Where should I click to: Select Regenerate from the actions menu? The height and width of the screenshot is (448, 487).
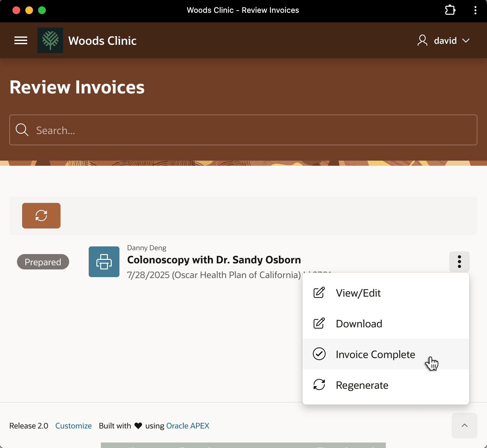coord(386,385)
